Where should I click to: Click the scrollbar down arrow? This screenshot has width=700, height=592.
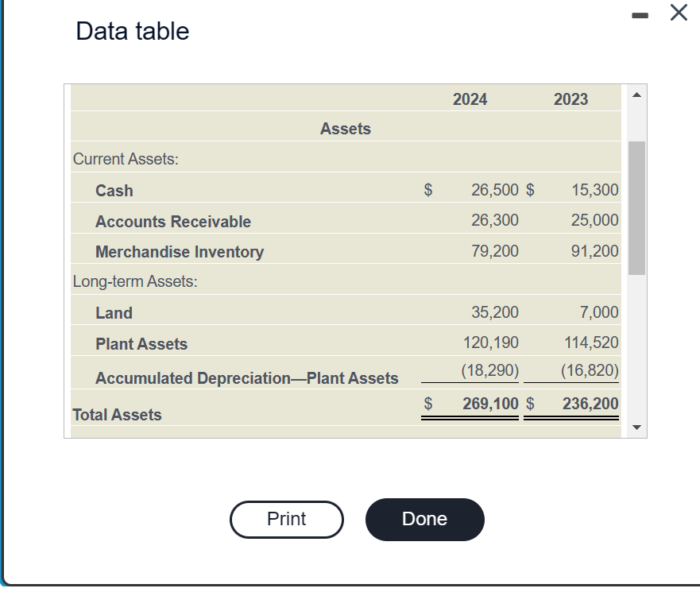point(636,427)
